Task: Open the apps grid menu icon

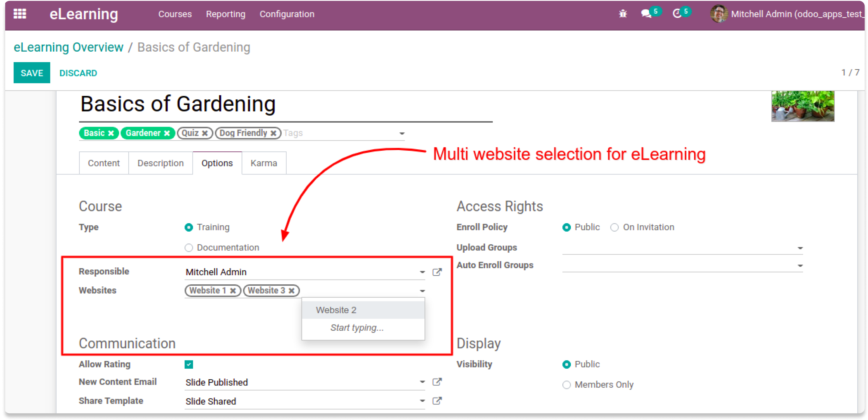Action: (x=20, y=14)
